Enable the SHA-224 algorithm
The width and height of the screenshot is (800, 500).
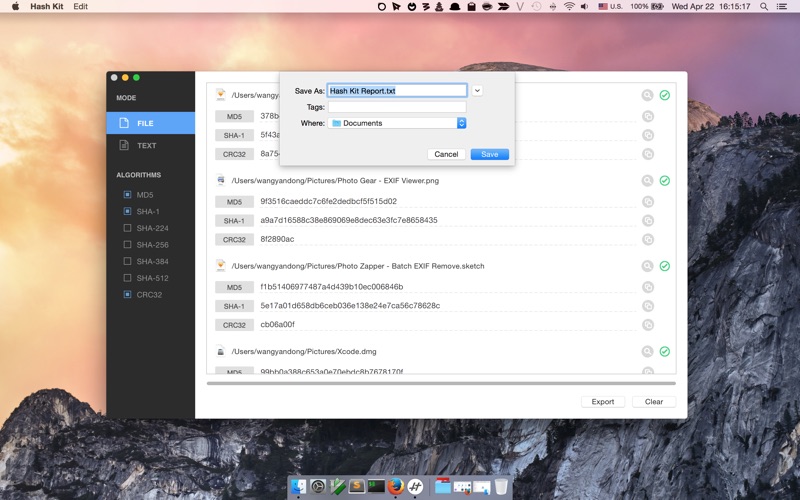128,228
